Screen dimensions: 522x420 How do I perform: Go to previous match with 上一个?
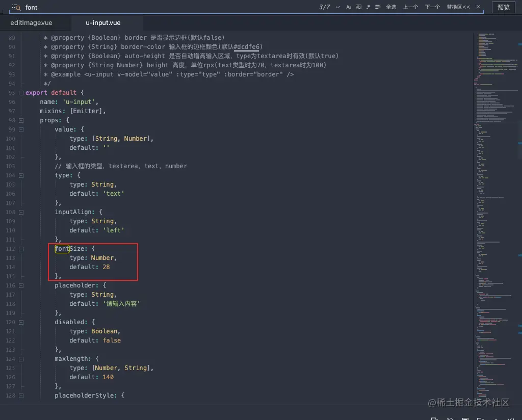[410, 7]
